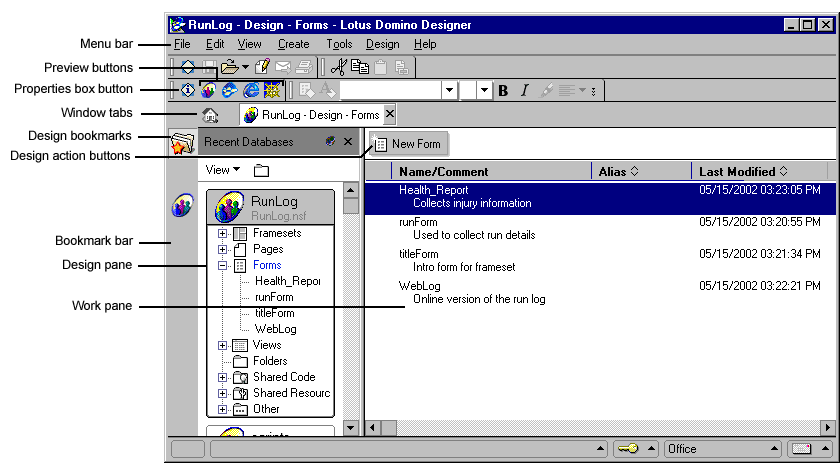Open the font name dropdown
The image size is (840, 465).
pyautogui.click(x=449, y=91)
